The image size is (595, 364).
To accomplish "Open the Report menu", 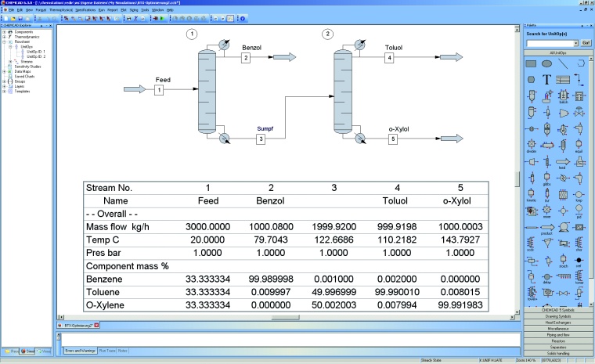I will 112,10.
